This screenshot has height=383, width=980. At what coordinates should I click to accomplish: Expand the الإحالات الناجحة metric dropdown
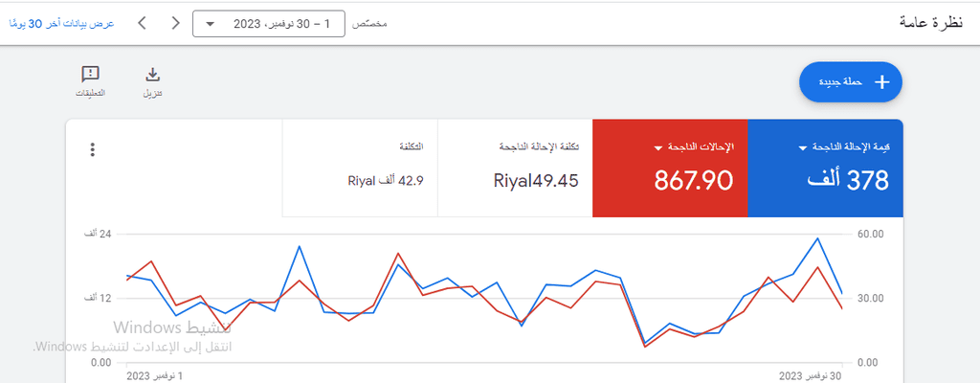[x=657, y=148]
